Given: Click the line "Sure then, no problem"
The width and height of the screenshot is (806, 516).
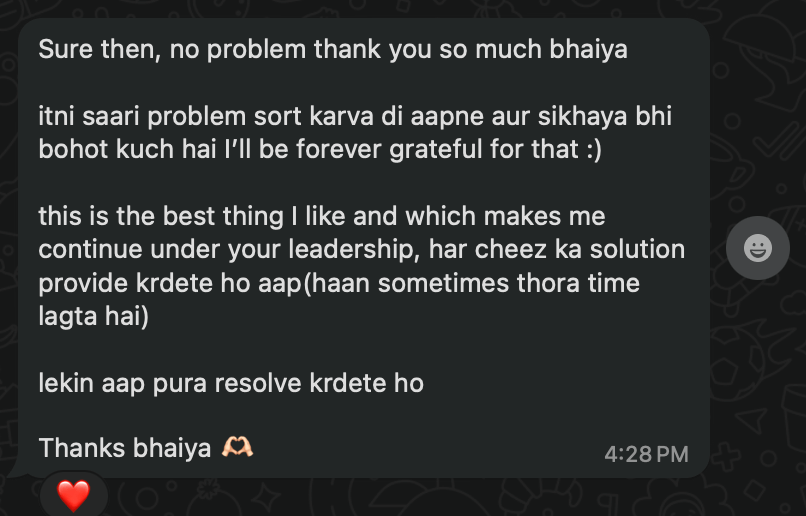Looking at the screenshot, I should pos(172,50).
